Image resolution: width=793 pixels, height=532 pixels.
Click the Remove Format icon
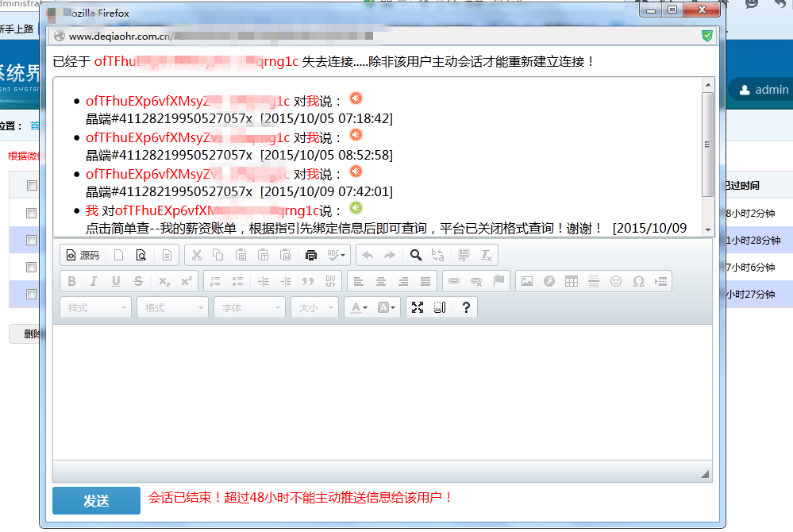pos(486,256)
